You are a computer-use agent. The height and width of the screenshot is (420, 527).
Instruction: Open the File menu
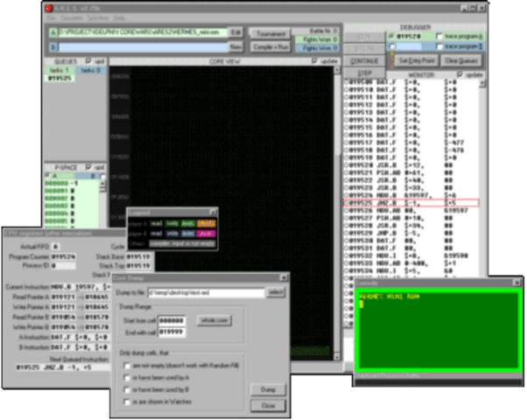pyautogui.click(x=51, y=17)
